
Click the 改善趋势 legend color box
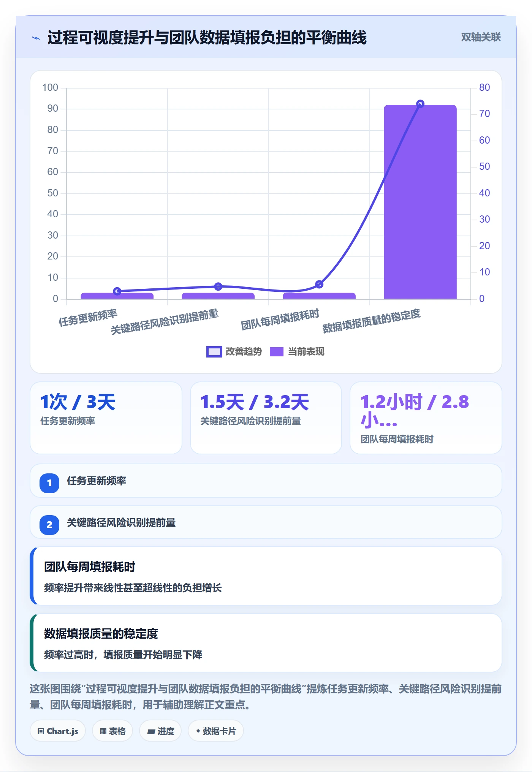tap(214, 352)
